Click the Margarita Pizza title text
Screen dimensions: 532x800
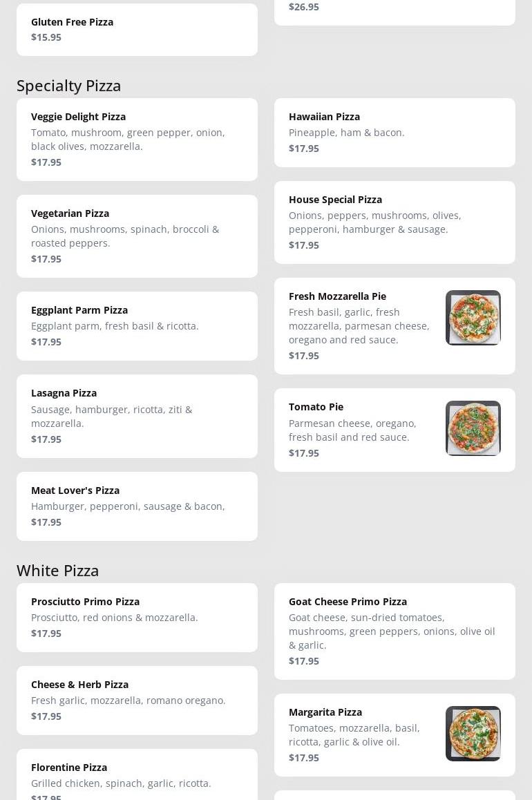click(x=325, y=712)
